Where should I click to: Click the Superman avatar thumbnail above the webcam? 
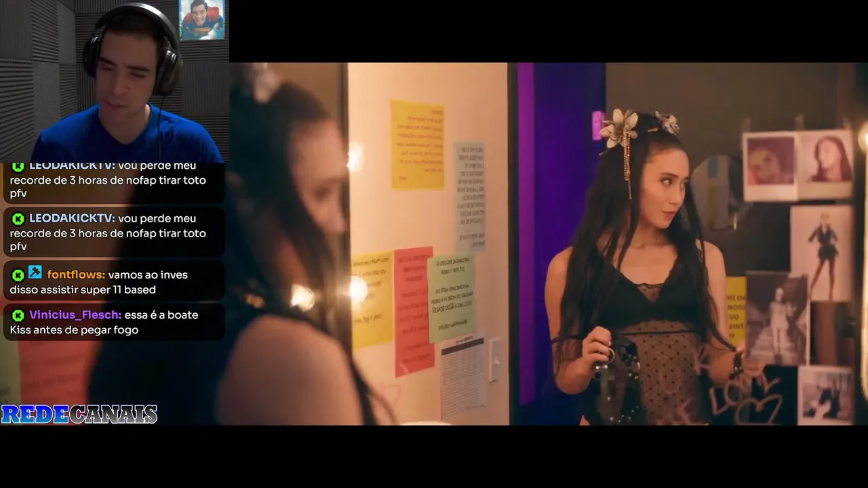(202, 20)
